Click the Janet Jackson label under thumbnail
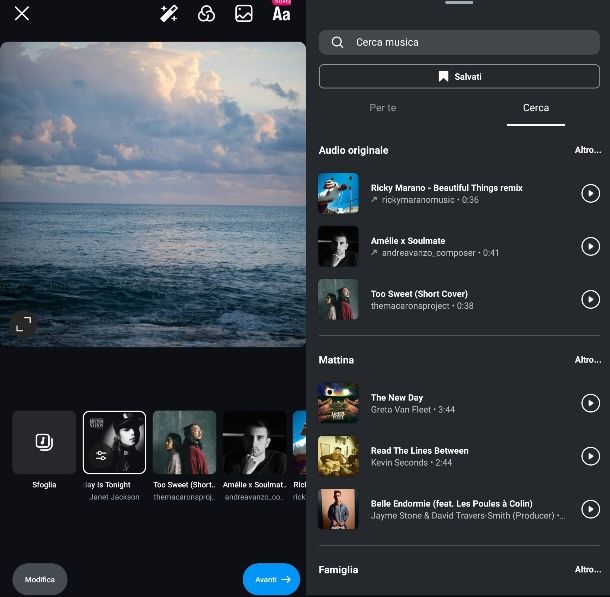 [x=114, y=497]
